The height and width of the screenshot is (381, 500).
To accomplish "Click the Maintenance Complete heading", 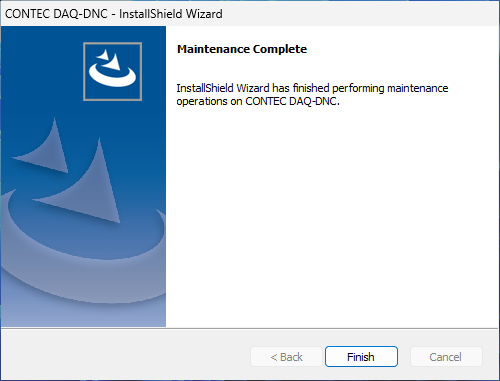I will 242,49.
